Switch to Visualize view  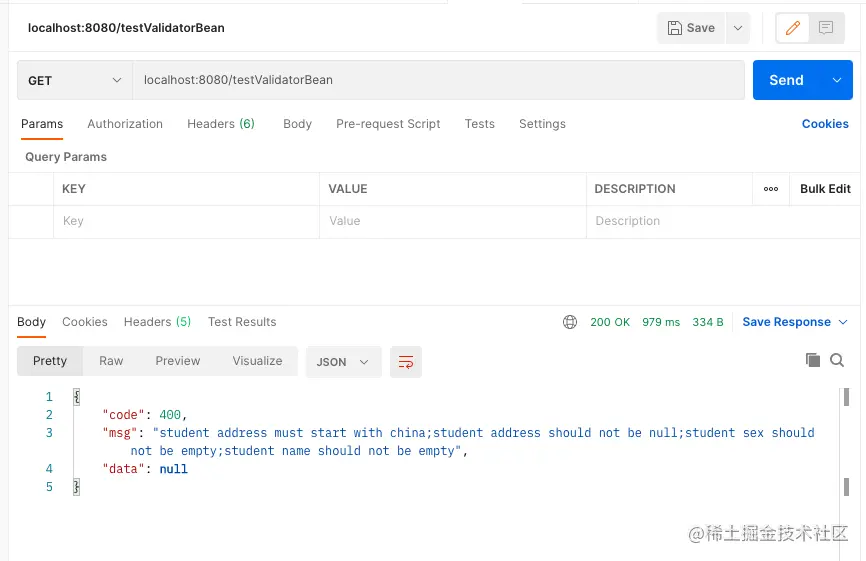257,361
